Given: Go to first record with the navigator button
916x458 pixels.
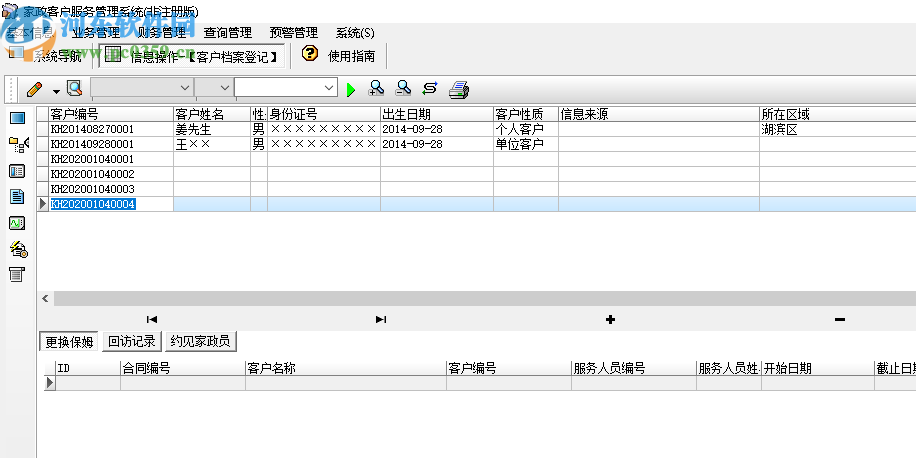Looking at the screenshot, I should tap(152, 319).
